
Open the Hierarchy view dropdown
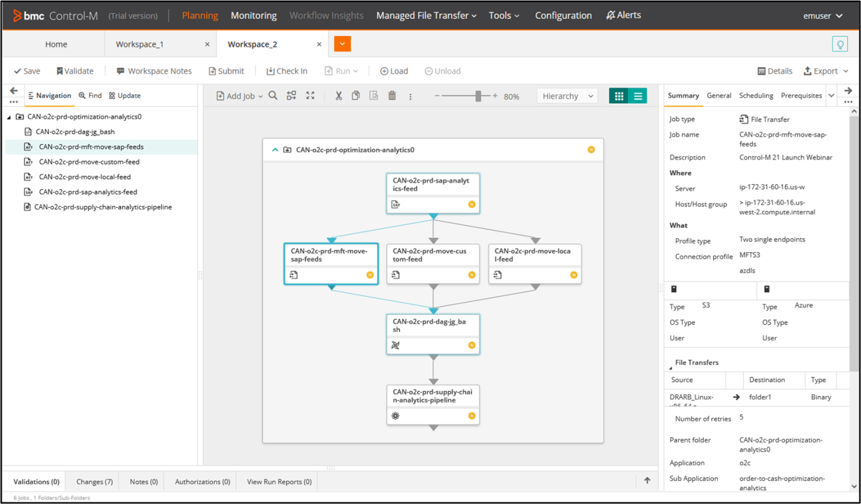pos(567,95)
